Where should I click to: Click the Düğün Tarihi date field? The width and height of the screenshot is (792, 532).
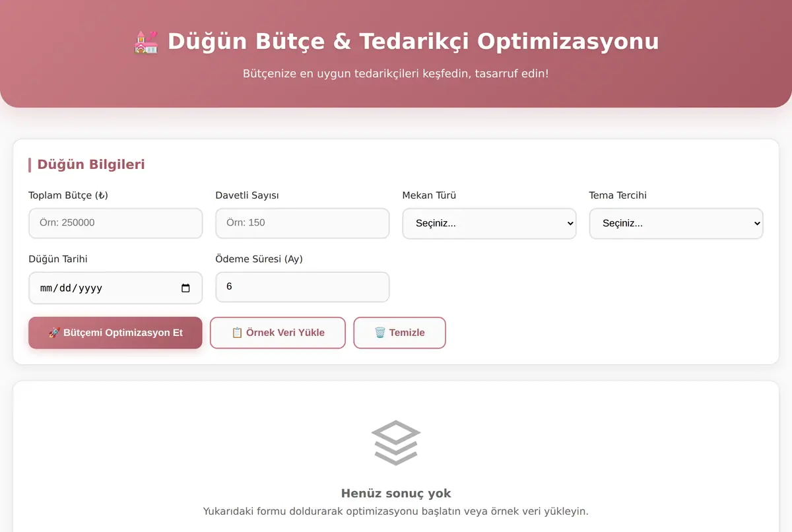coord(115,288)
